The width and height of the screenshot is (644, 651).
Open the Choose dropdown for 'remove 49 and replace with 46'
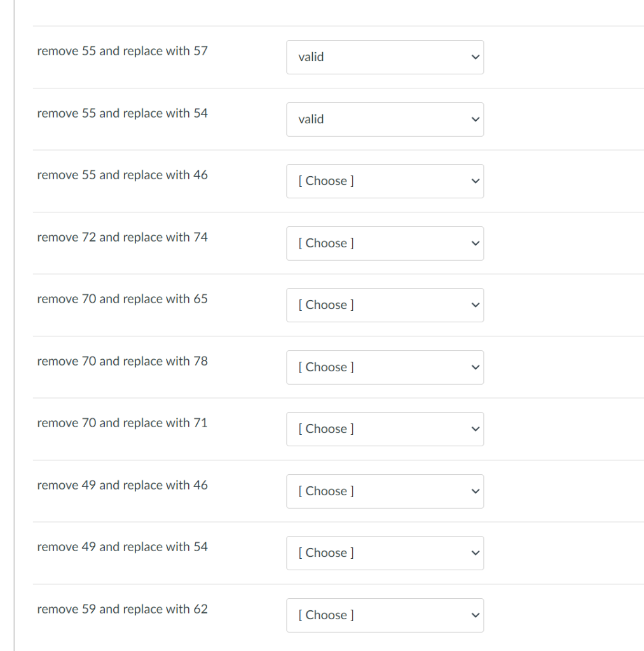pos(385,491)
